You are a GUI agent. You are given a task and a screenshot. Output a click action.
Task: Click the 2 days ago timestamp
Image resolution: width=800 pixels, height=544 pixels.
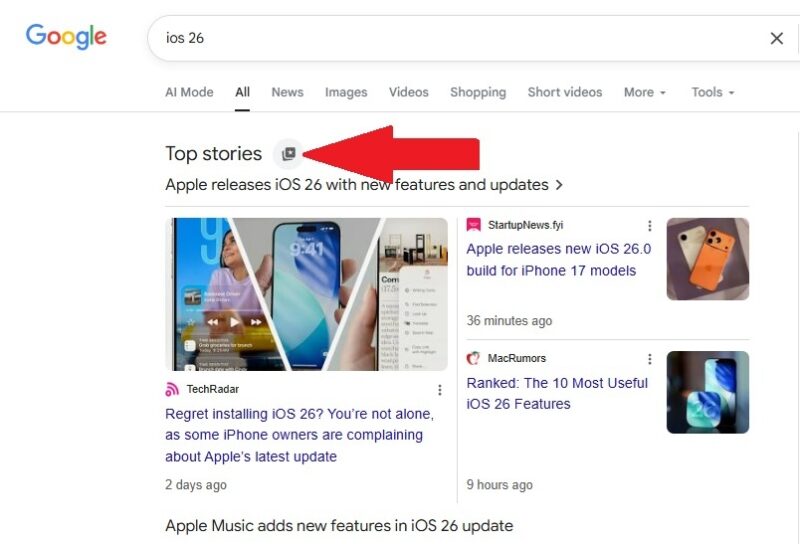coord(196,485)
